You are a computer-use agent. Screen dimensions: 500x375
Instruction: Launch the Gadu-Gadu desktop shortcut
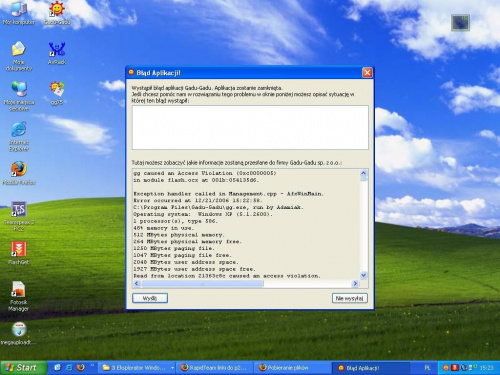[x=57, y=13]
